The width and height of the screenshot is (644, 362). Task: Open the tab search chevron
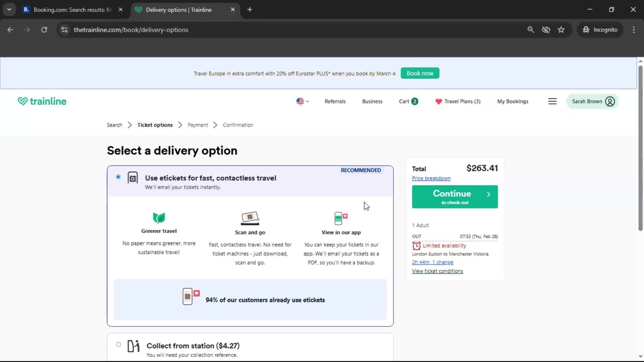click(x=9, y=9)
